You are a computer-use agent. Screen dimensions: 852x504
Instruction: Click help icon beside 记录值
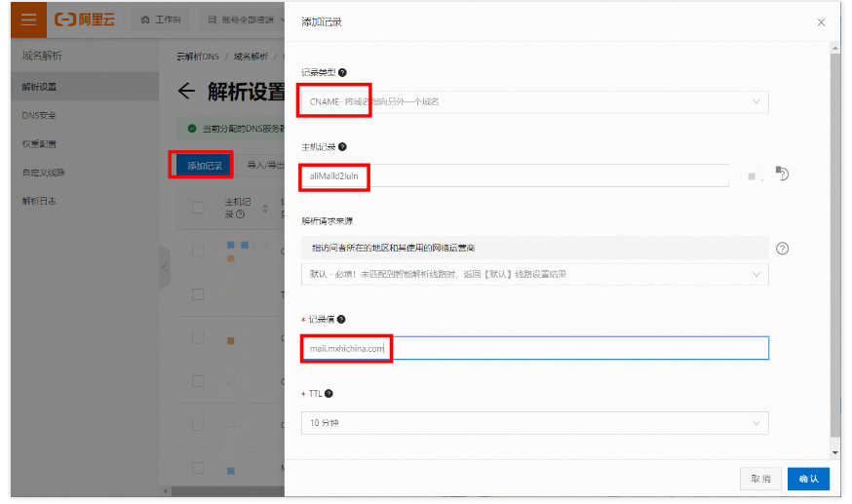(341, 320)
